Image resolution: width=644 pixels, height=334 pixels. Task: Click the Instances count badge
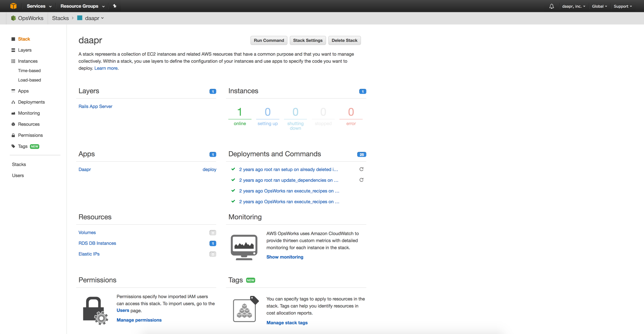pos(363,91)
